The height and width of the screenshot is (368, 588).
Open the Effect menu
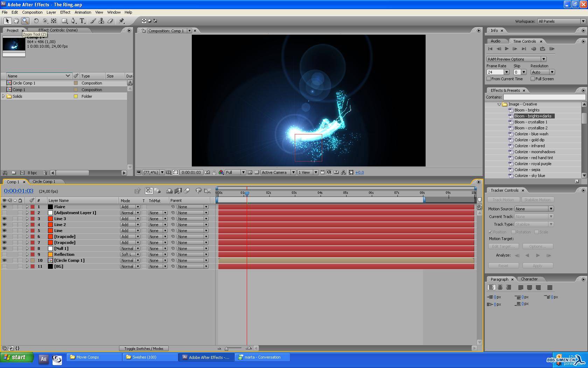pos(65,12)
